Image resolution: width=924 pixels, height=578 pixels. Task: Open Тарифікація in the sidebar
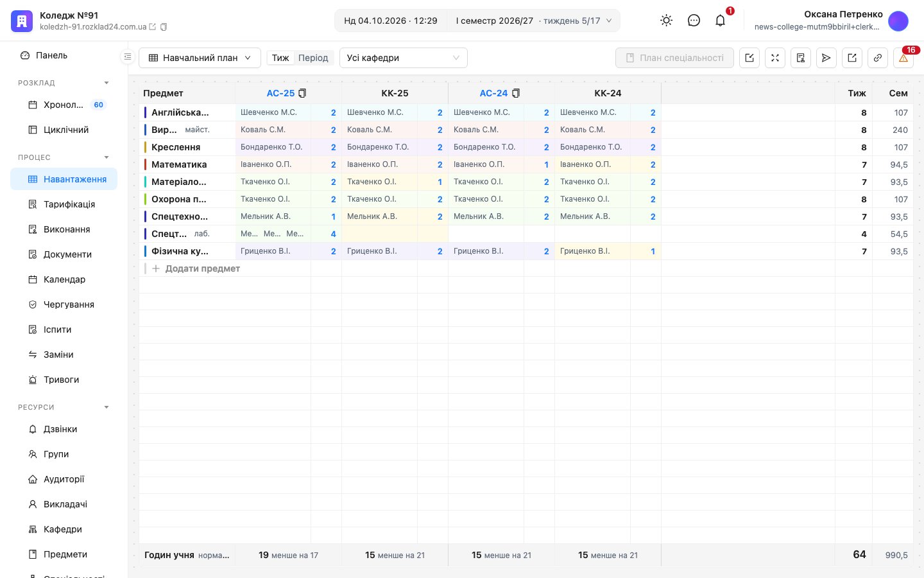point(64,204)
